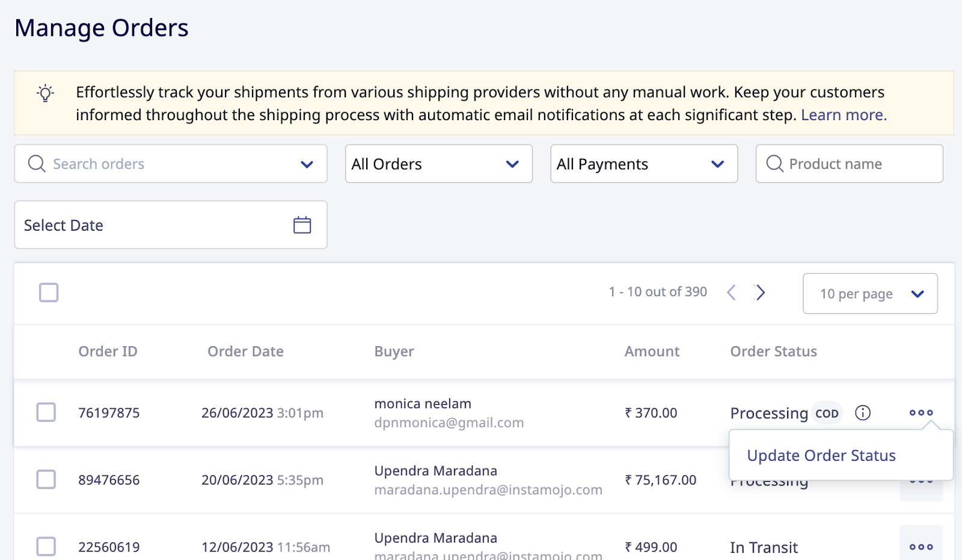Expand the Search orders filter chevron
Image resolution: width=962 pixels, height=560 pixels.
[307, 163]
